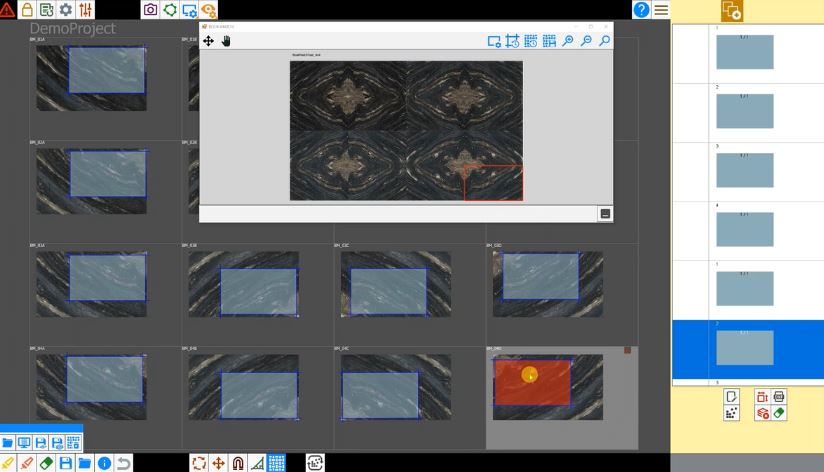Select the first slab thumbnail in bottom row
The height and width of the screenshot is (472, 824).
91,387
